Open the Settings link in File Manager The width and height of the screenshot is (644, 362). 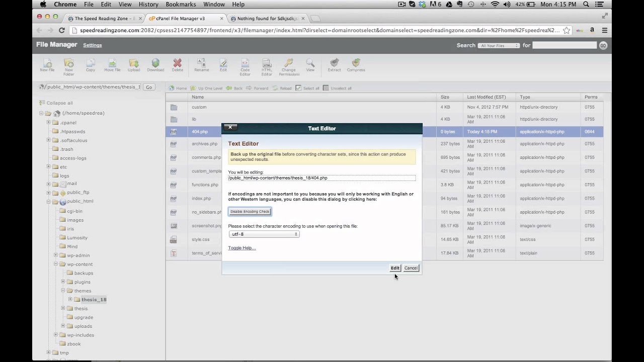click(x=93, y=45)
